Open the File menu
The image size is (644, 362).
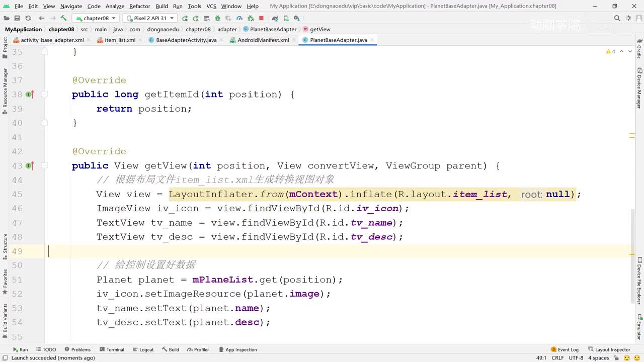pos(19,6)
